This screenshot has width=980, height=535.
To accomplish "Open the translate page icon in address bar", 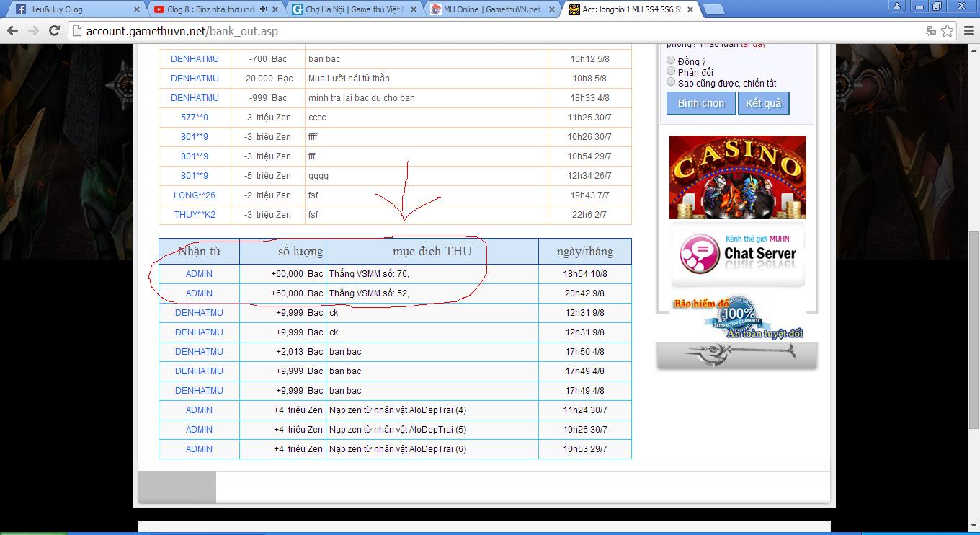I will 931,31.
